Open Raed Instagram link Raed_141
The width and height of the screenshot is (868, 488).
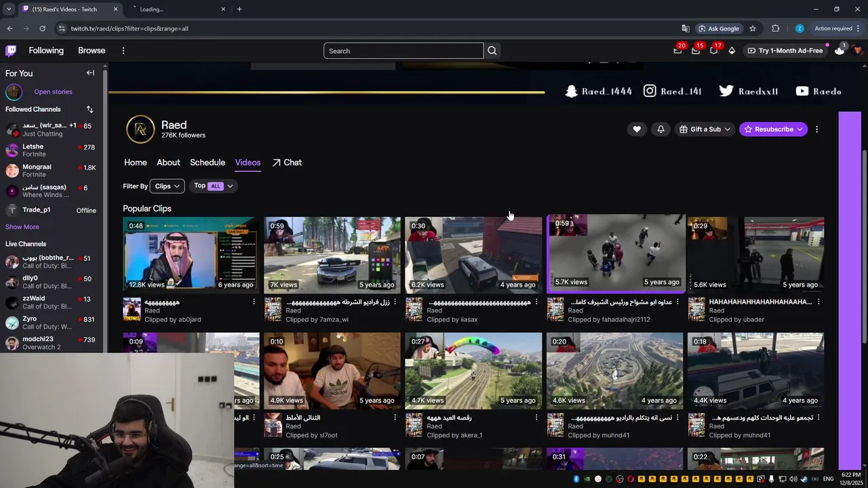pyautogui.click(x=673, y=91)
